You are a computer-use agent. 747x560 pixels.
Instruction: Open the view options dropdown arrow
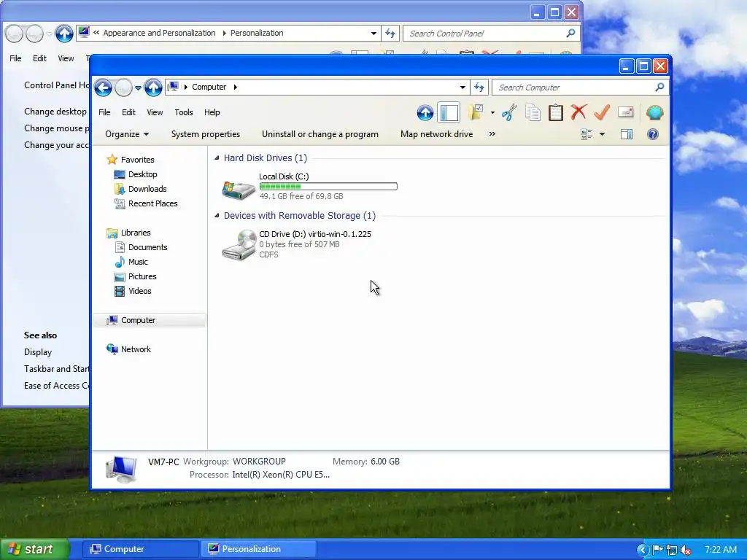coord(602,134)
